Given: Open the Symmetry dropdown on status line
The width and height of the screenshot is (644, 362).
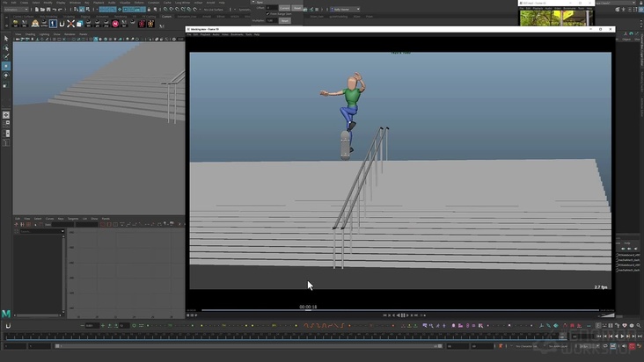Looking at the screenshot, I should (x=245, y=9).
